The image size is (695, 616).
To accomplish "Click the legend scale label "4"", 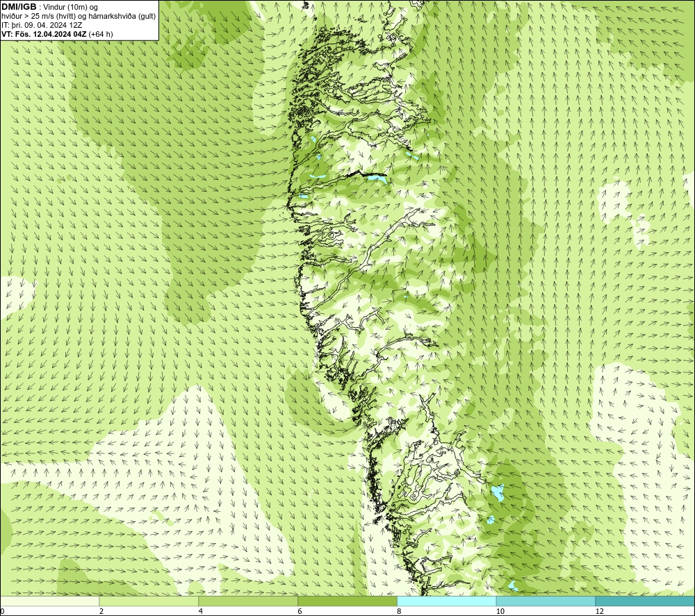I will (201, 611).
